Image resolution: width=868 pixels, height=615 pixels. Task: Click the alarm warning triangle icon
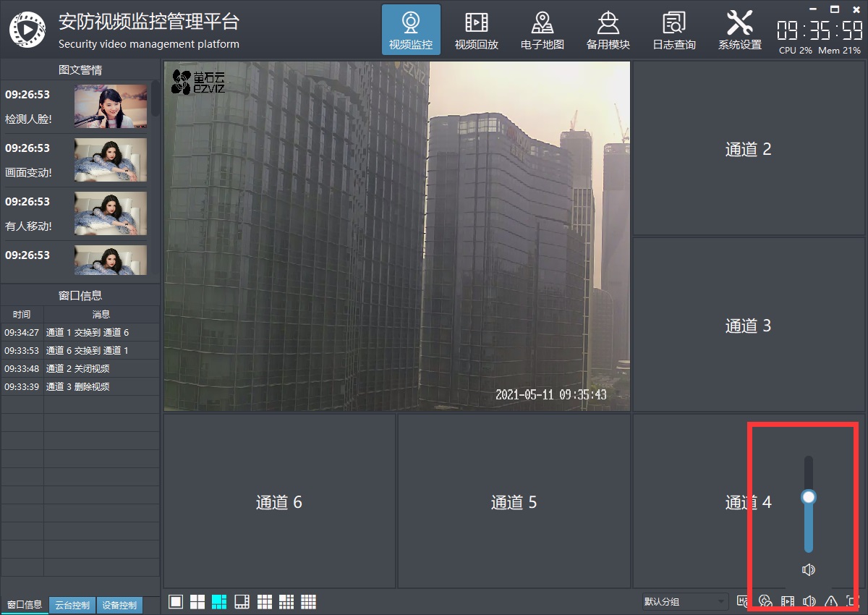tap(831, 601)
